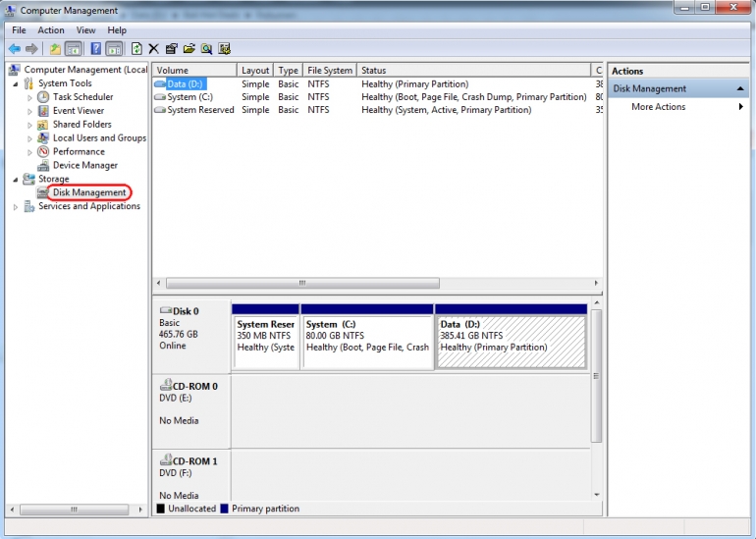The image size is (756, 539).
Task: Click the last toolbar settings icon
Action: [x=224, y=49]
